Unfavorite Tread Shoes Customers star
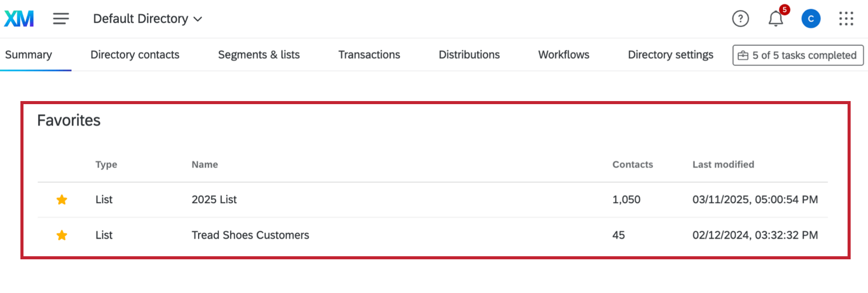The width and height of the screenshot is (868, 293). (x=62, y=235)
